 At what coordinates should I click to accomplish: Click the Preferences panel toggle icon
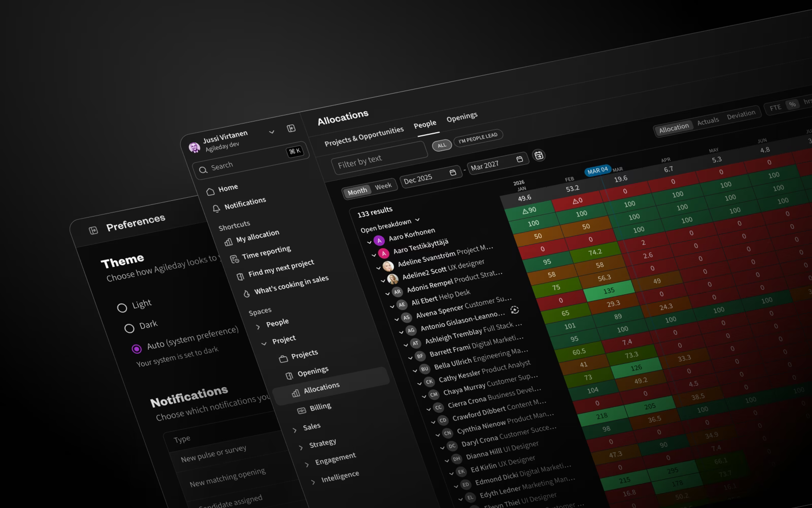click(93, 230)
